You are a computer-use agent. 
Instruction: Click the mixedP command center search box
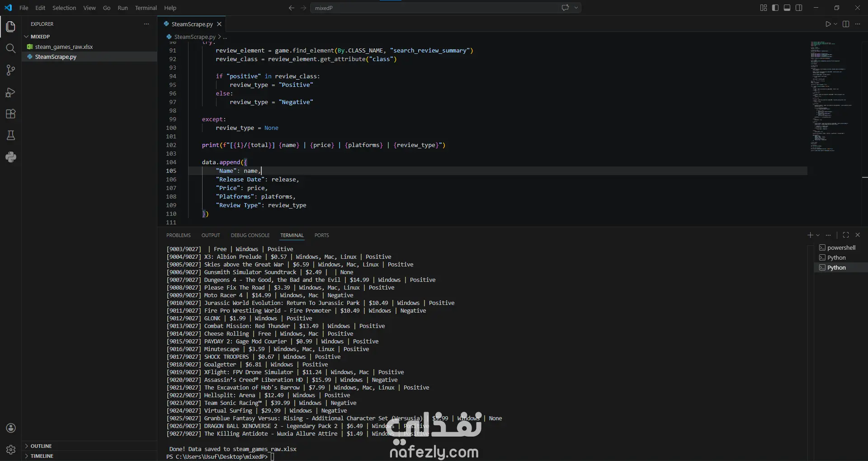tap(445, 8)
